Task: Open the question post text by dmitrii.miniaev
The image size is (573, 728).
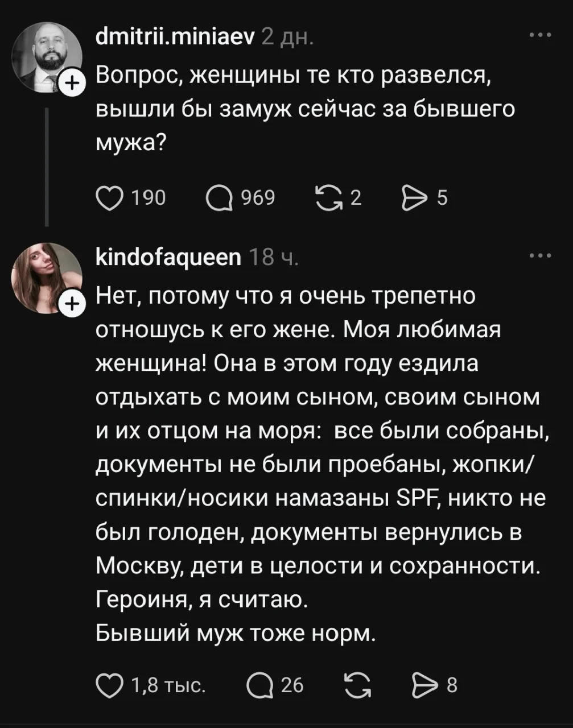Action: pos(305,109)
